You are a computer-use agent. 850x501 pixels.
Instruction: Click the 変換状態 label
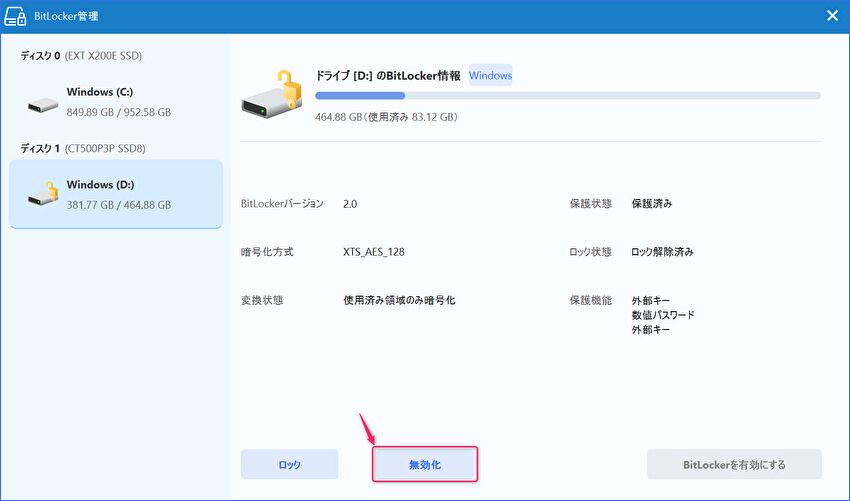262,300
